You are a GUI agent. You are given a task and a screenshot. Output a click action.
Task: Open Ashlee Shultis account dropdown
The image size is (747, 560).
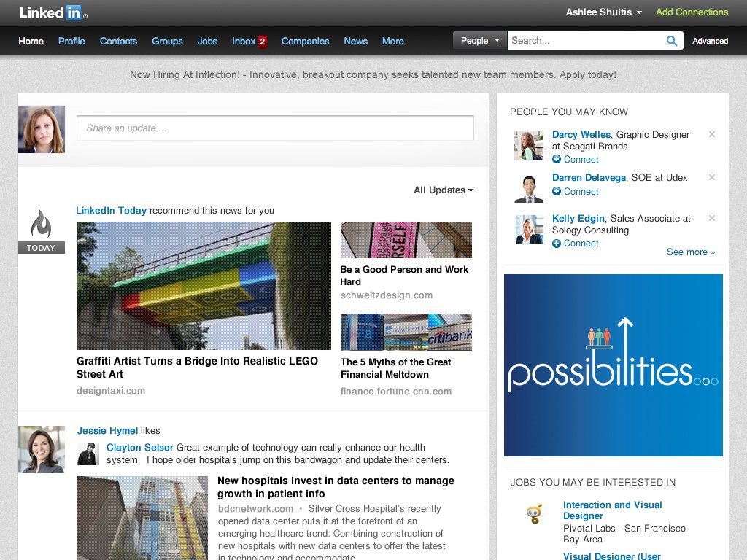tap(603, 12)
